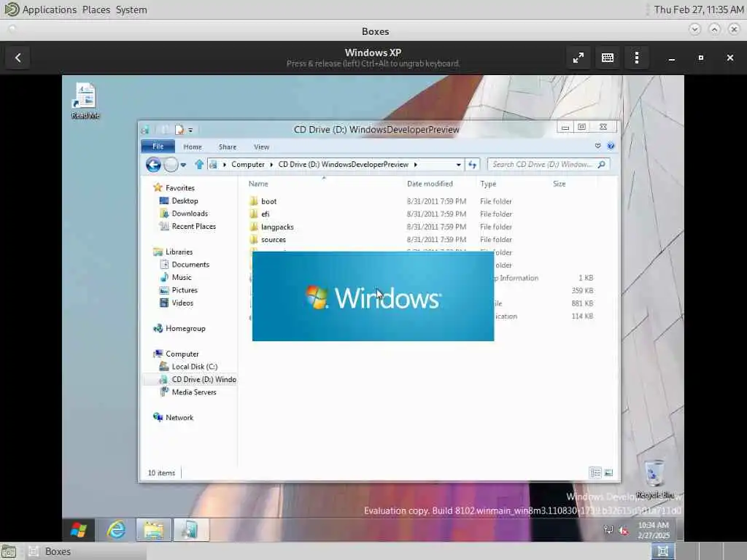Select the langpacks folder

click(x=277, y=227)
